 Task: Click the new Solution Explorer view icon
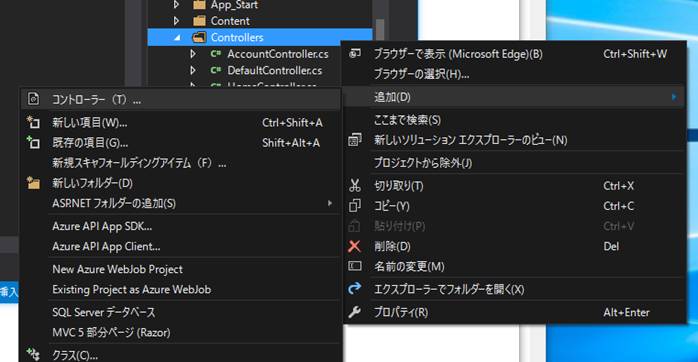[355, 140]
